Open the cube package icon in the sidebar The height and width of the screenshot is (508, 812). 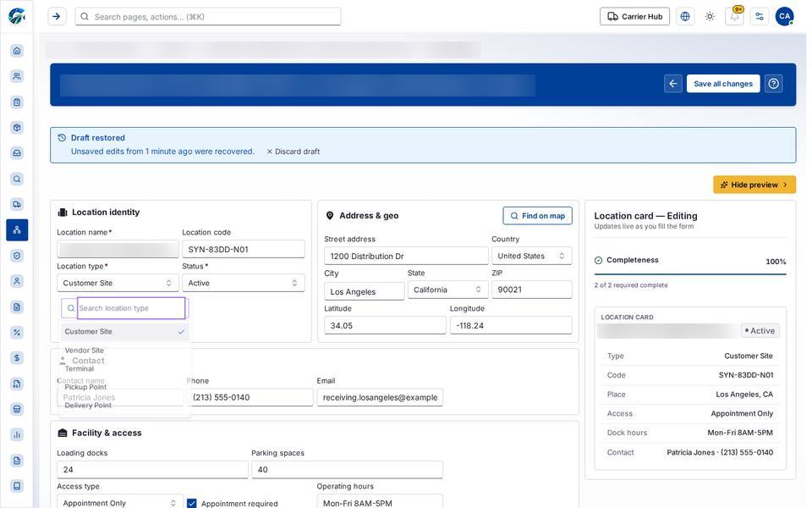pyautogui.click(x=17, y=128)
